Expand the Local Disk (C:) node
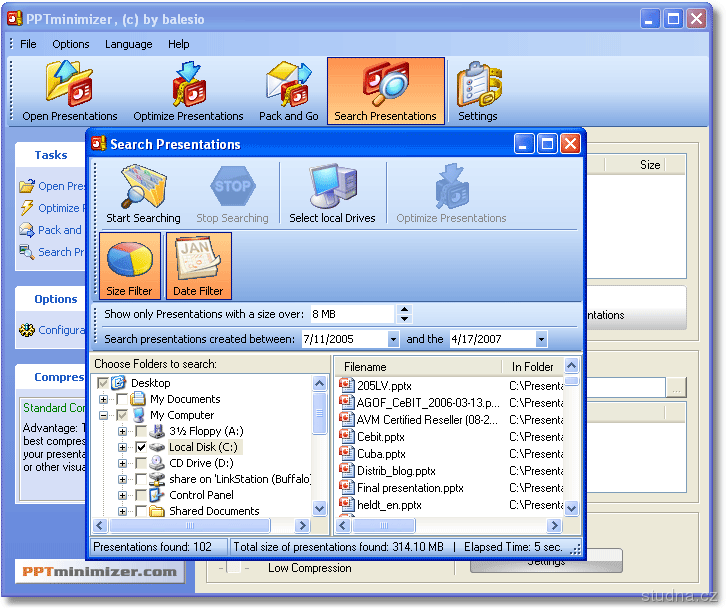 122,447
